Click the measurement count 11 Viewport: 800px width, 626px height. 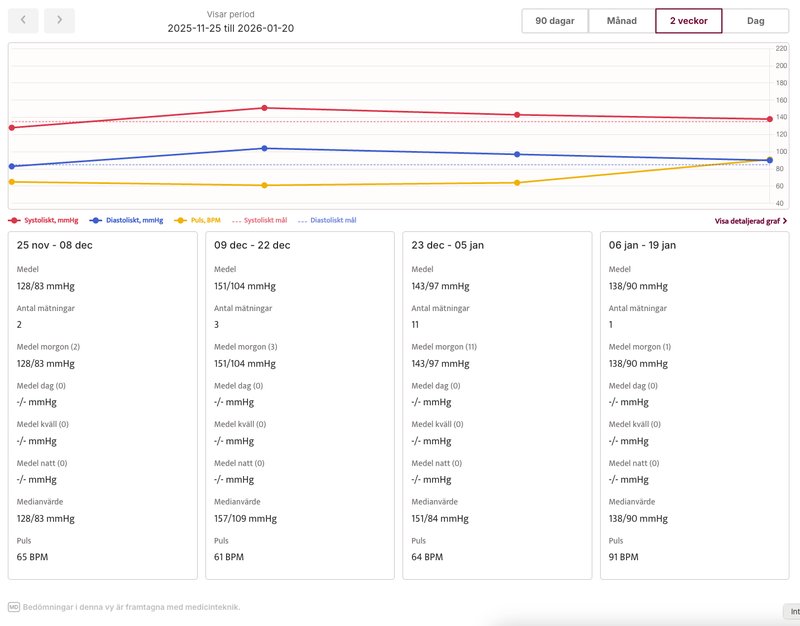point(415,324)
